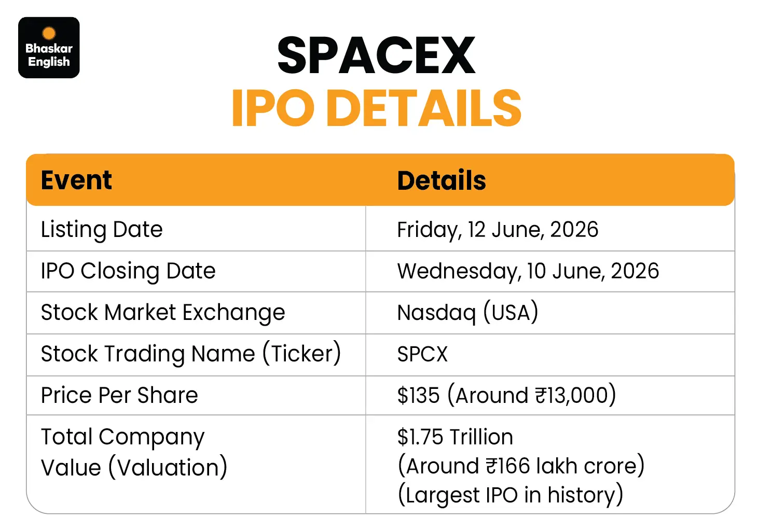Select the Details column header
This screenshot has width=758, height=532.
[x=442, y=180]
